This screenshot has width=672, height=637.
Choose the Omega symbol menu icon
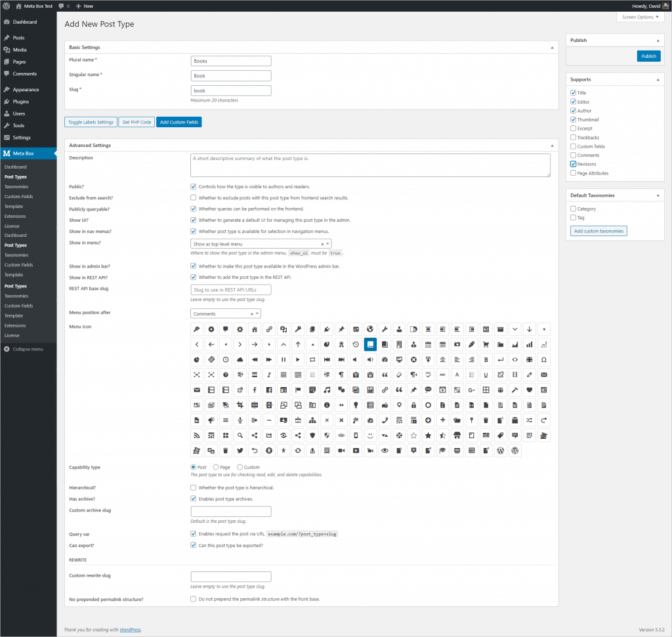click(x=543, y=360)
